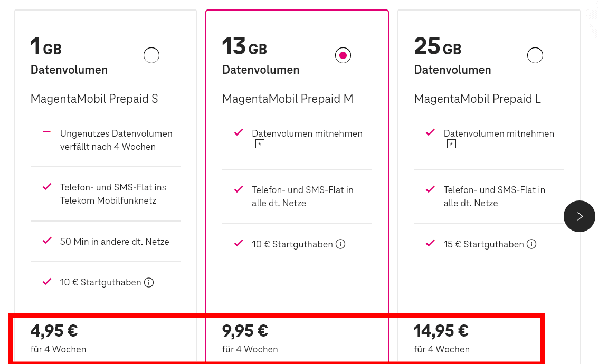The height and width of the screenshot is (364, 598).
Task: Click the minus icon next to Ungenutztes Datenvolumen
Action: (x=47, y=132)
